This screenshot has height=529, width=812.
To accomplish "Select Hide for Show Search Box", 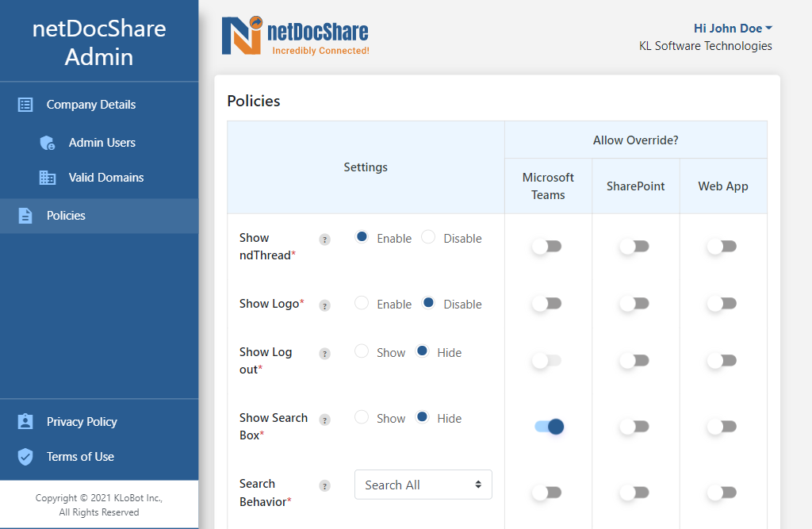I will pos(422,416).
